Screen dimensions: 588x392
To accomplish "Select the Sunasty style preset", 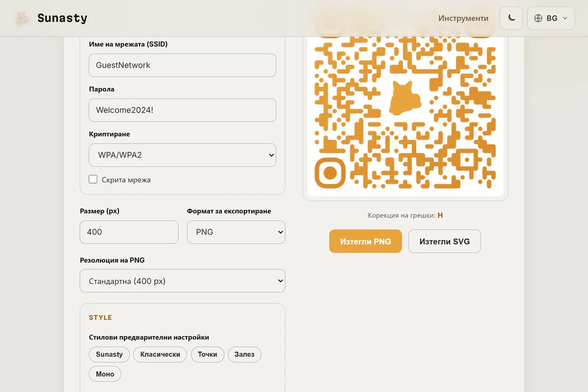I will pos(109,355).
